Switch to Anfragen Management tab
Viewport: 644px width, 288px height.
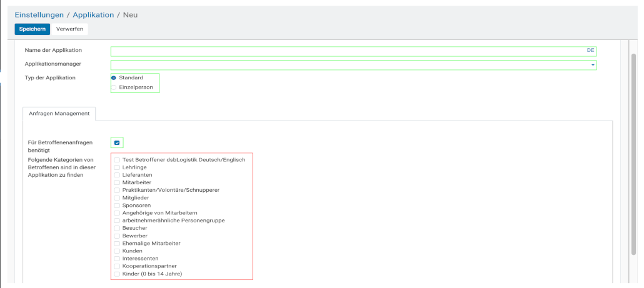[59, 114]
